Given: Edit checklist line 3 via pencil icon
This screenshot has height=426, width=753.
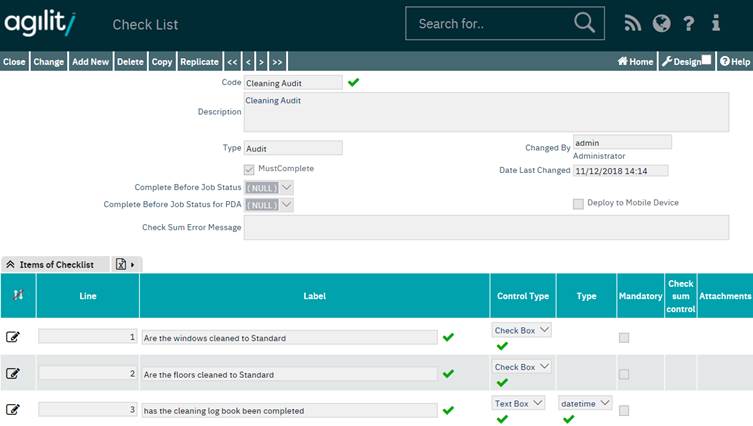Looking at the screenshot, I should pyautogui.click(x=13, y=409).
